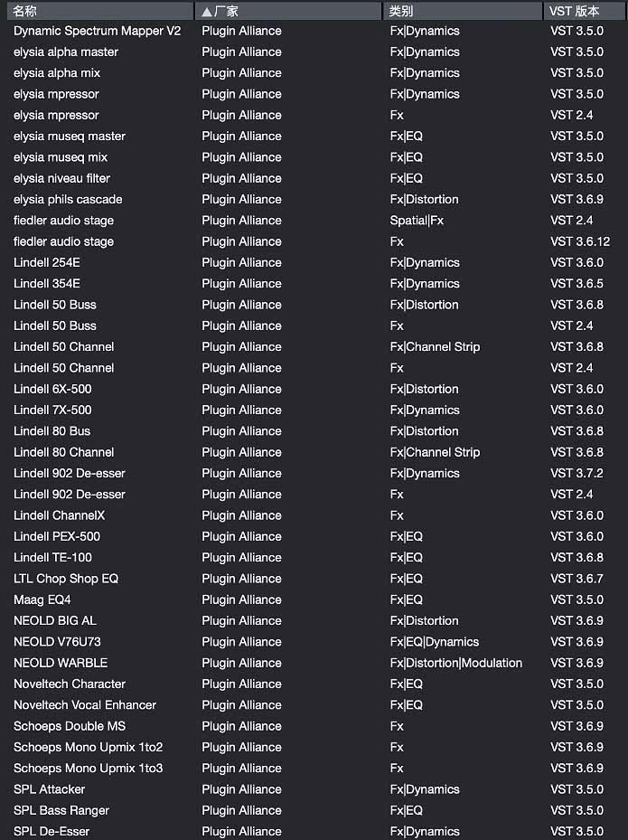Select the Dynamic Spectrum Mapper V2 plugin
The image size is (628, 840).
98,30
